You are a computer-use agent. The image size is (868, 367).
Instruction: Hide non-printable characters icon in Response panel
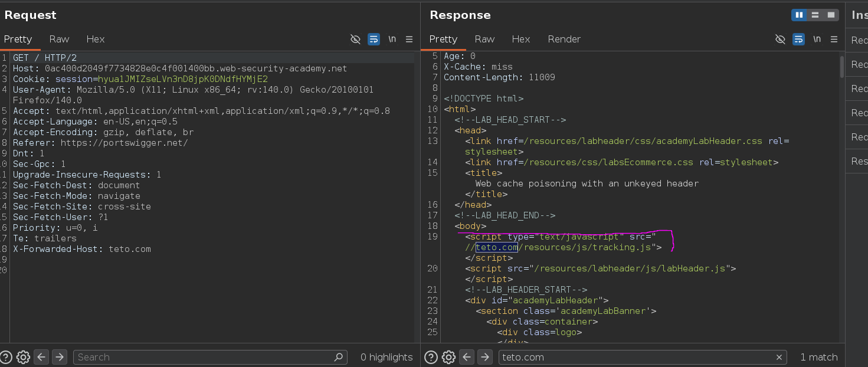pos(780,39)
